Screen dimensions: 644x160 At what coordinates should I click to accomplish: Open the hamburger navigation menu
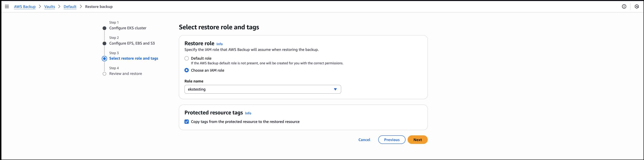[7, 7]
